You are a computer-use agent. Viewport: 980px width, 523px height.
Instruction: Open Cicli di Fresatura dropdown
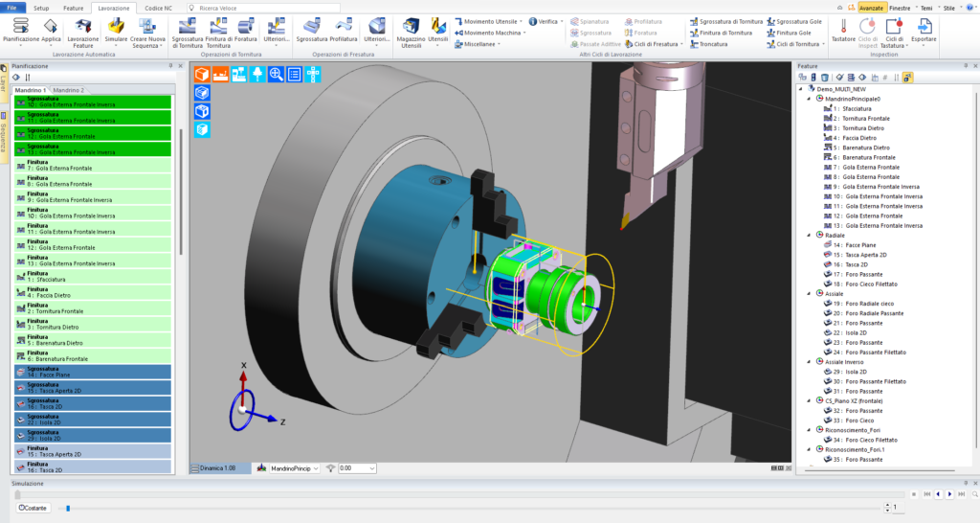click(x=654, y=44)
